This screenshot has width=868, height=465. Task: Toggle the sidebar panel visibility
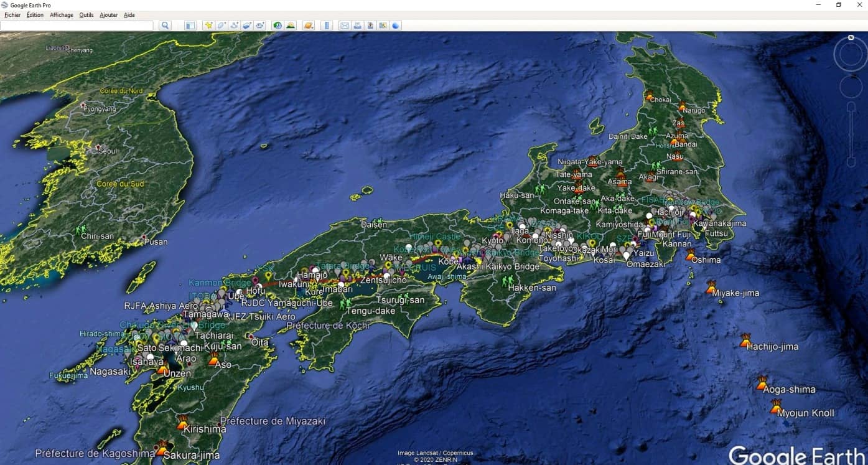[190, 26]
